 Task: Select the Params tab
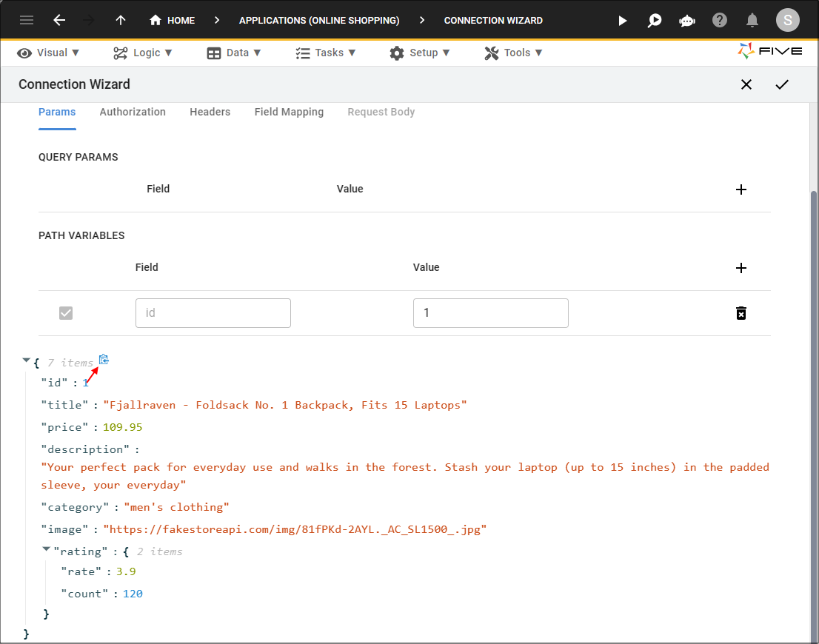click(x=57, y=113)
